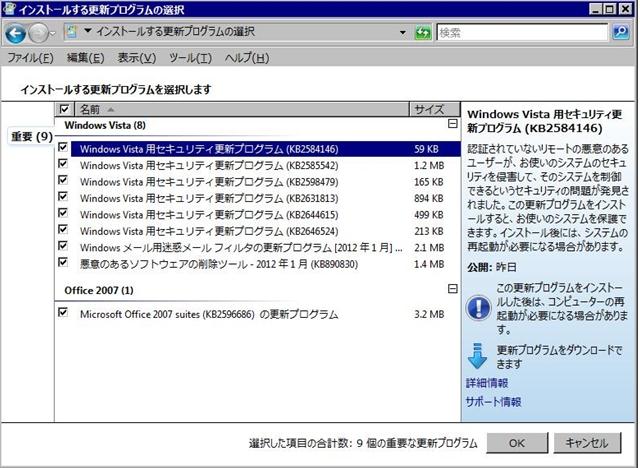Uncheck the Windows メール filter update checkbox

(x=63, y=246)
